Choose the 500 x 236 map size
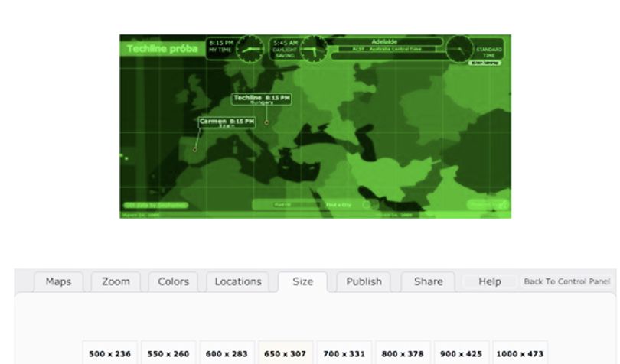The height and width of the screenshot is (364, 620). pos(110,353)
